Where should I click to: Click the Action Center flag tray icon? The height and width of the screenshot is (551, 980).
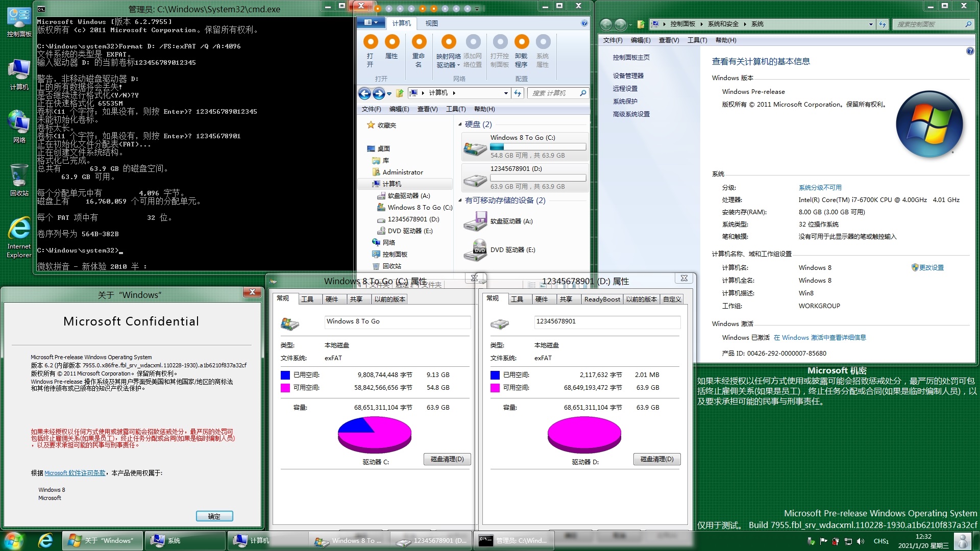pyautogui.click(x=823, y=541)
